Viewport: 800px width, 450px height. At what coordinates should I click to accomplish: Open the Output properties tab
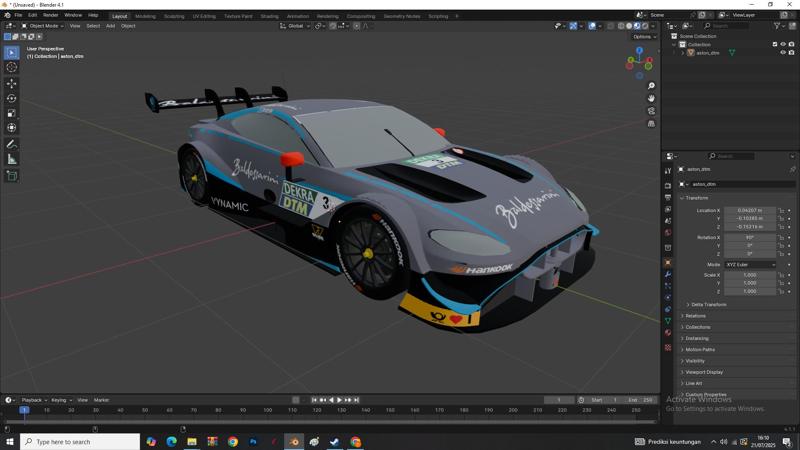(668, 197)
